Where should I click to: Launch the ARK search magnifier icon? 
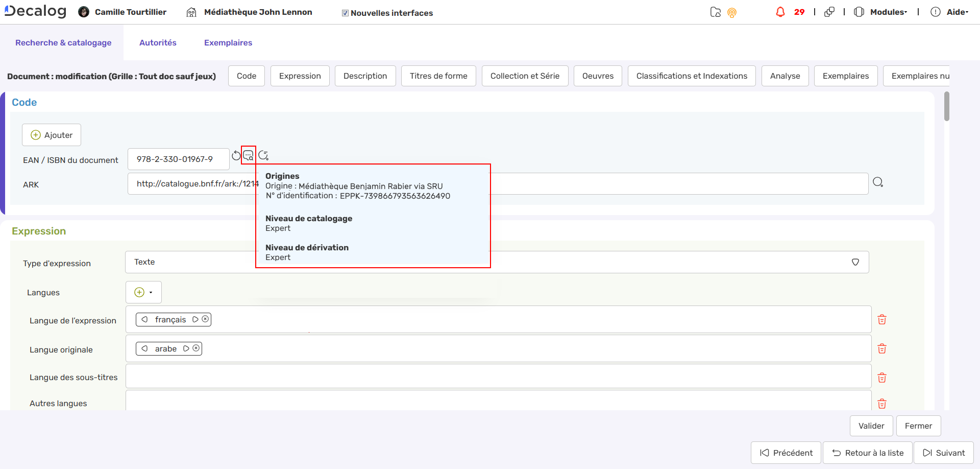pyautogui.click(x=878, y=181)
